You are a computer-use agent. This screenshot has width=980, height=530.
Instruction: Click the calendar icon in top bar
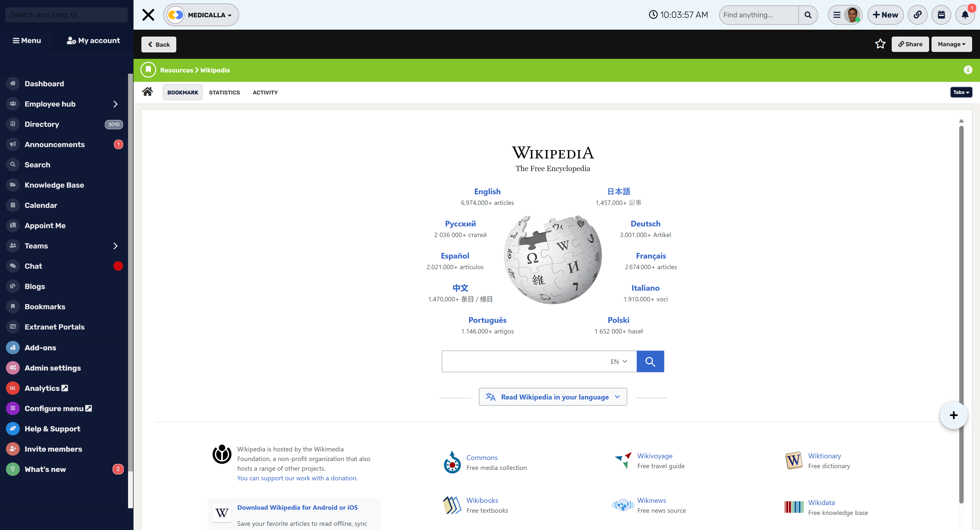click(x=941, y=15)
